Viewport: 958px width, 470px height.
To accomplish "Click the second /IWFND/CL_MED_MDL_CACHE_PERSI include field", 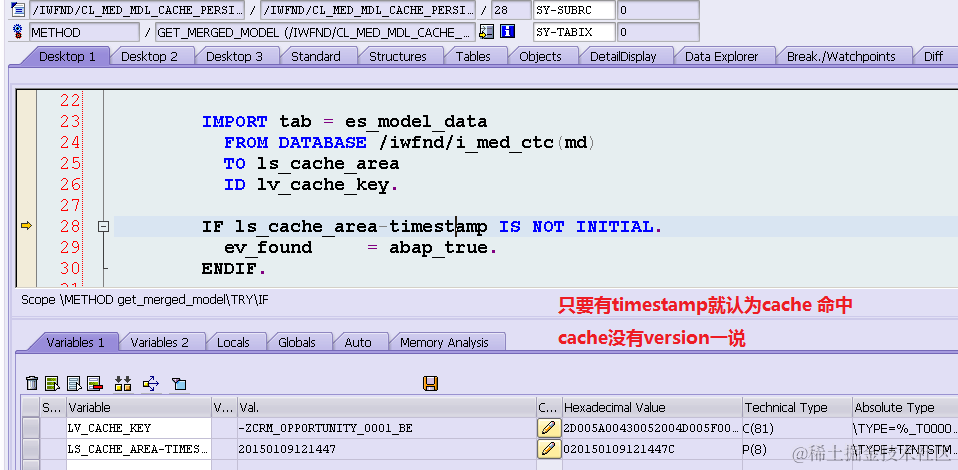I will 368,10.
